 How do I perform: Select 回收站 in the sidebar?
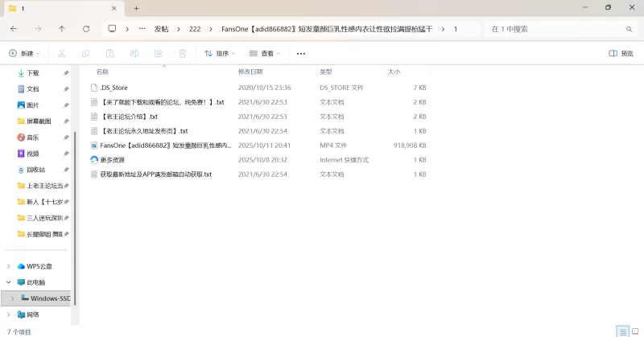pos(35,170)
